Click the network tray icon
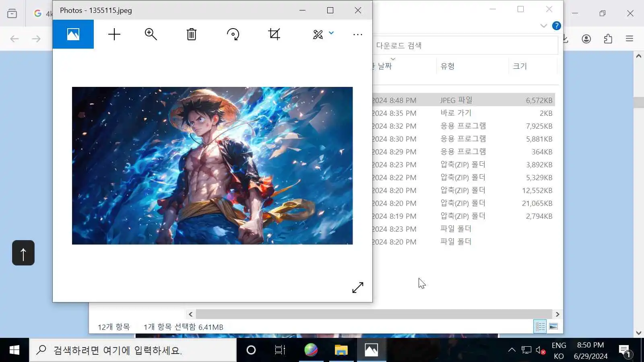The width and height of the screenshot is (644, 362). click(526, 350)
